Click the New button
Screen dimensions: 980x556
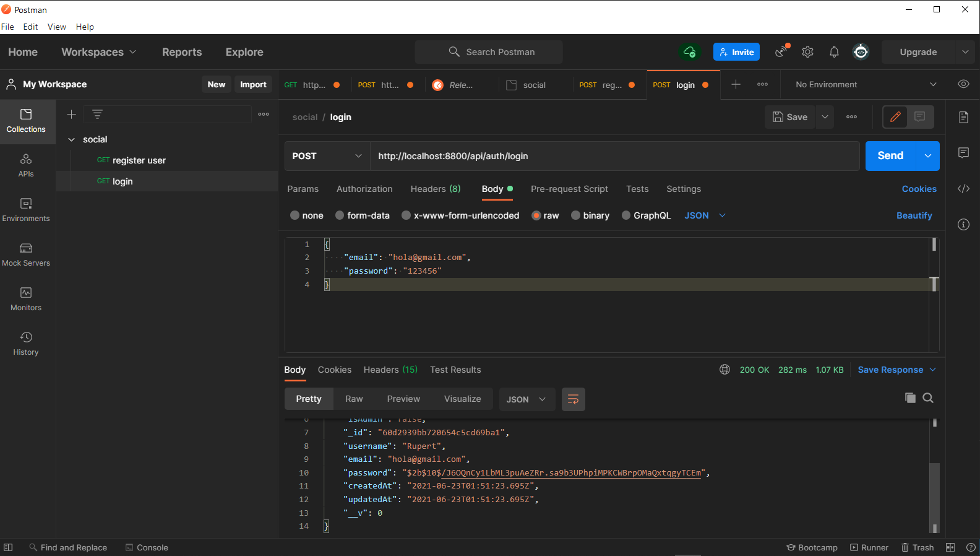click(217, 84)
